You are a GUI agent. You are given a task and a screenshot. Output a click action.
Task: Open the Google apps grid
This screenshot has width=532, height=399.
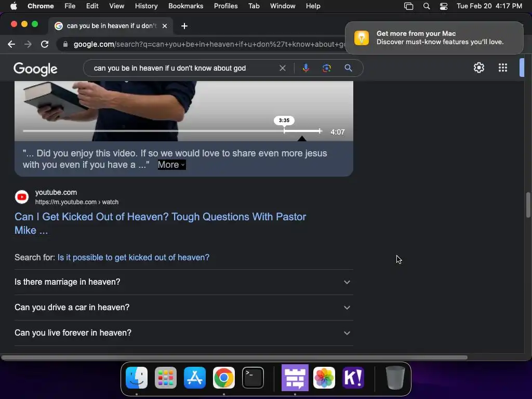pos(503,68)
